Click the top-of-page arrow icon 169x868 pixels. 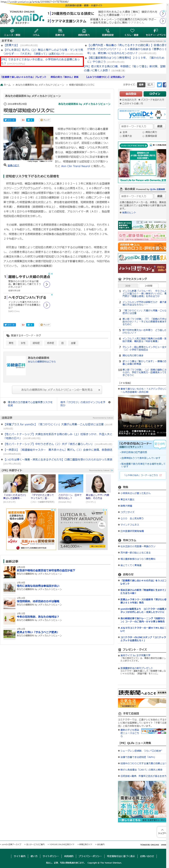pyautogui.click(x=162, y=830)
